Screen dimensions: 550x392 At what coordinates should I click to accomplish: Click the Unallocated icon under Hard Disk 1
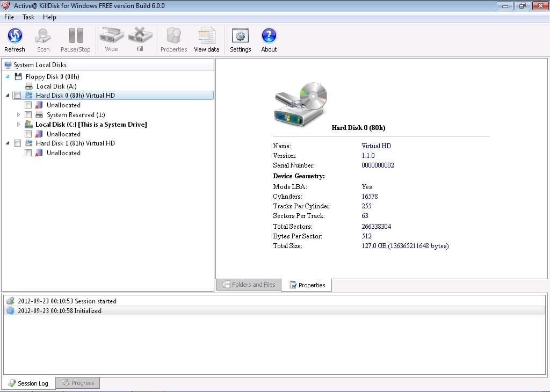pos(39,153)
